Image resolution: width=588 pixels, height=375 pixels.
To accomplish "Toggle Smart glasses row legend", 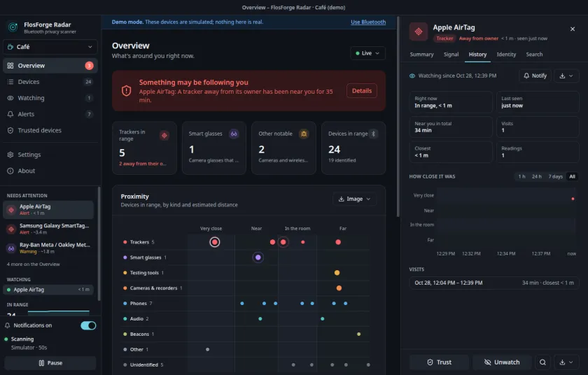I will (x=145, y=257).
